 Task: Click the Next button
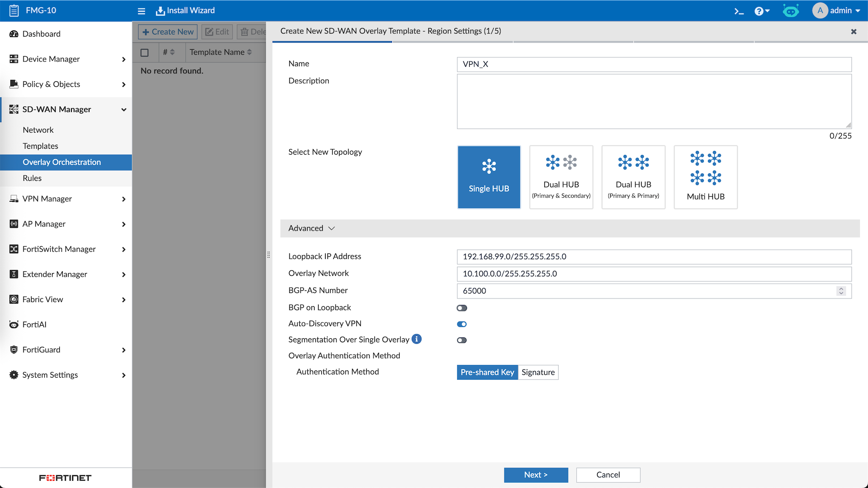click(x=536, y=475)
